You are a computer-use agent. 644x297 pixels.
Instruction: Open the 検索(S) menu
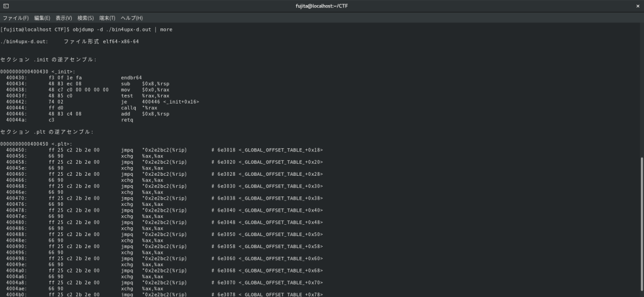coord(86,18)
